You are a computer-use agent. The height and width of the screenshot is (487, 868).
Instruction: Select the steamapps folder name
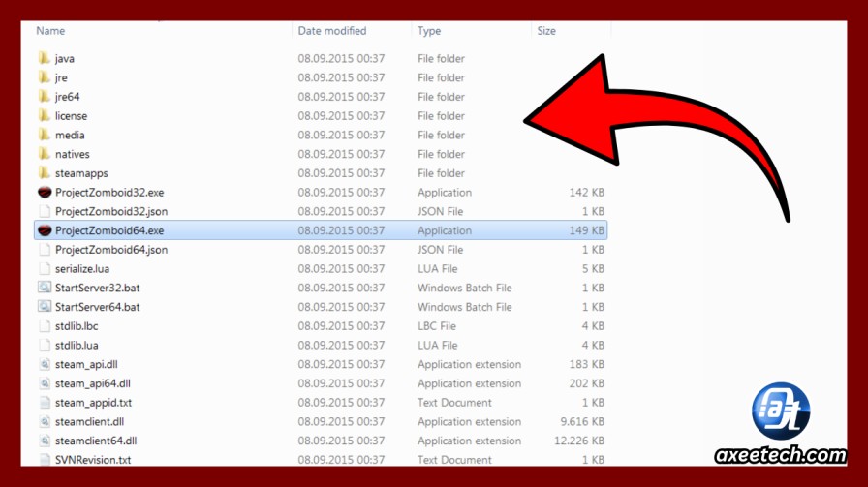[x=81, y=173]
